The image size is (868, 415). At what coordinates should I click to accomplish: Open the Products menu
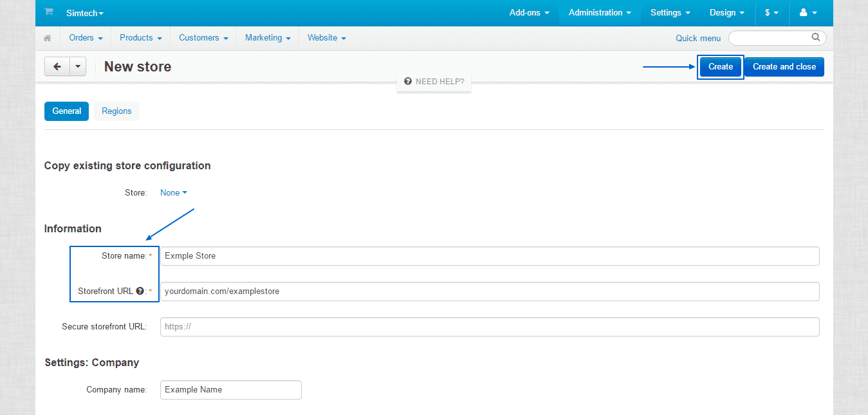coord(140,38)
